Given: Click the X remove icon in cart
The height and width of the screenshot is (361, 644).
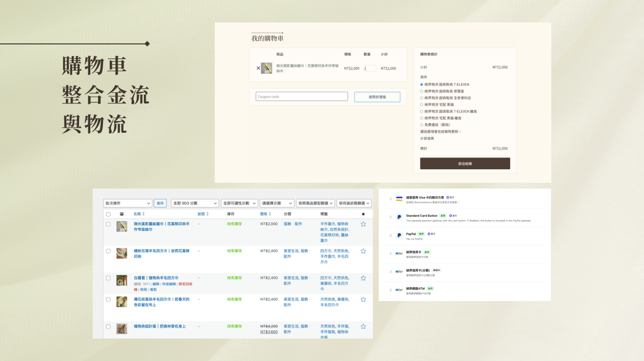Looking at the screenshot, I should [x=258, y=68].
